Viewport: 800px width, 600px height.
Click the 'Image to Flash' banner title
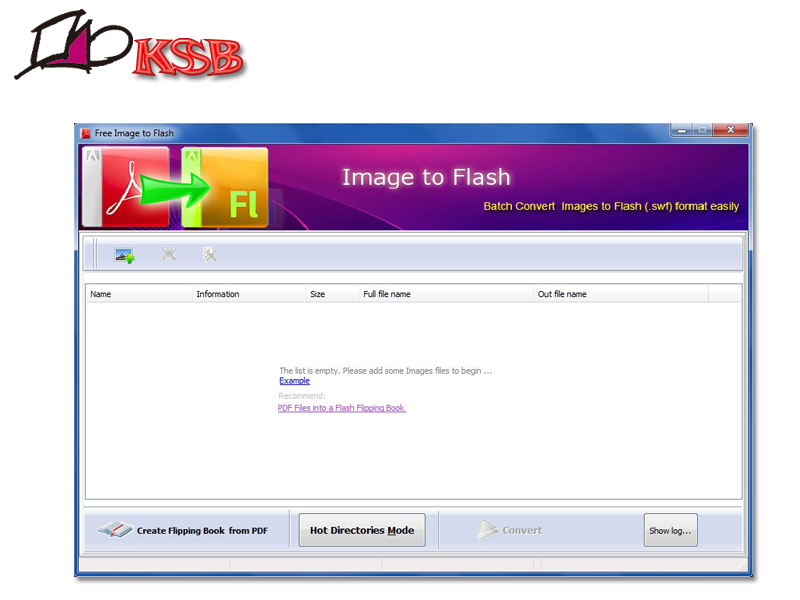pyautogui.click(x=426, y=177)
